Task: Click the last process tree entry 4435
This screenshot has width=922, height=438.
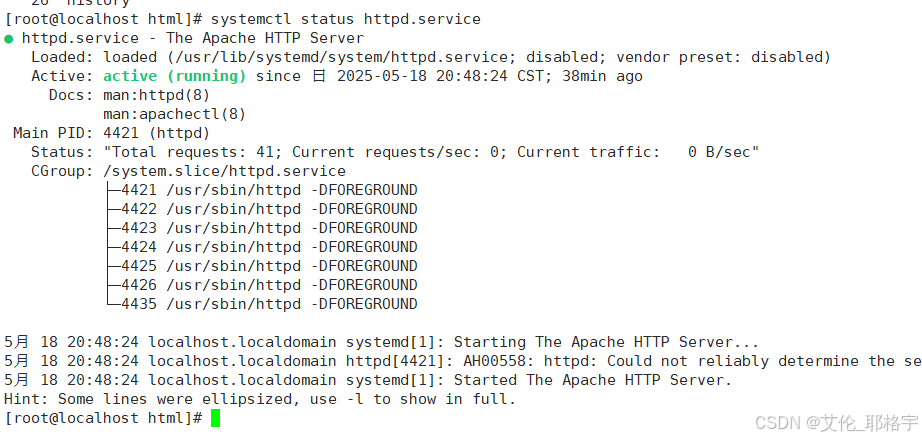Action: coord(269,304)
